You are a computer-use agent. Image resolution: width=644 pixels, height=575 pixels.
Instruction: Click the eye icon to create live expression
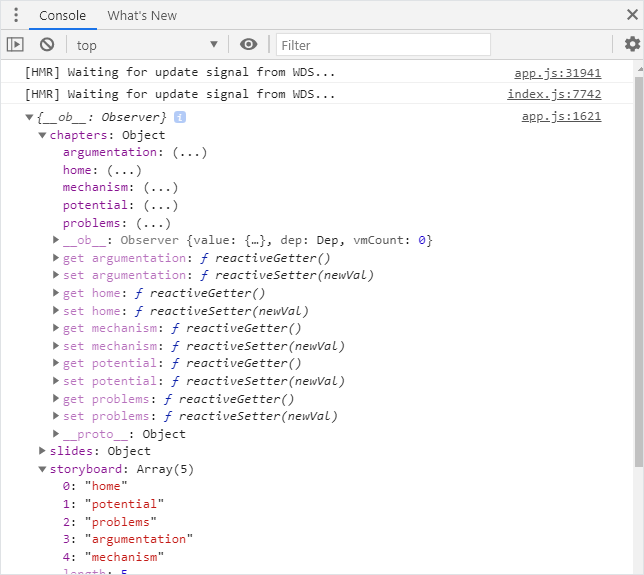[249, 44]
